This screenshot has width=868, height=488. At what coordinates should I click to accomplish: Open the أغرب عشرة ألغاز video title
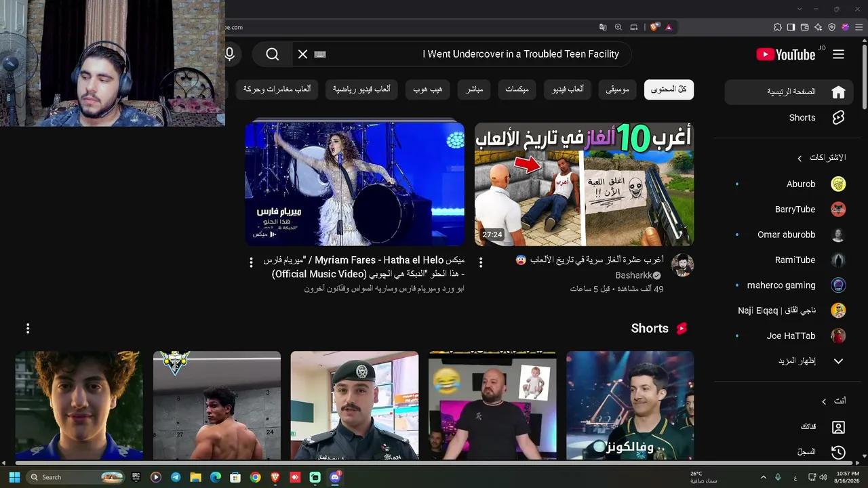click(x=590, y=260)
